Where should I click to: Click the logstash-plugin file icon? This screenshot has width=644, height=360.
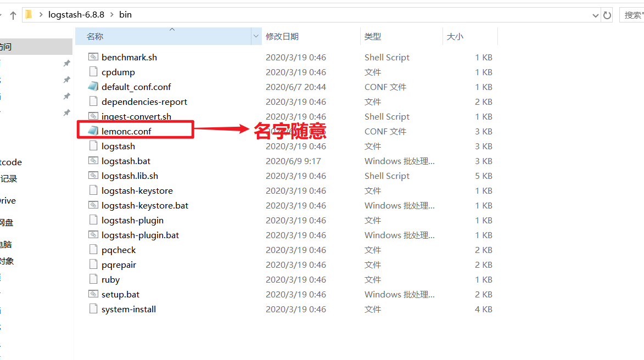click(93, 220)
